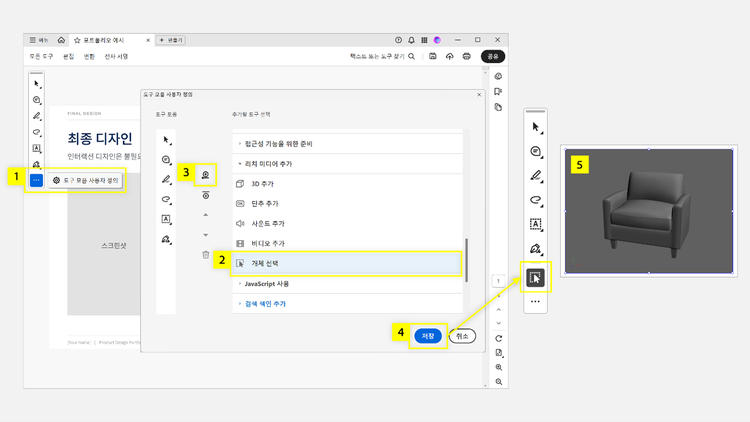Move selected tool up in dialog
Screen dimensions: 750x422
206,215
